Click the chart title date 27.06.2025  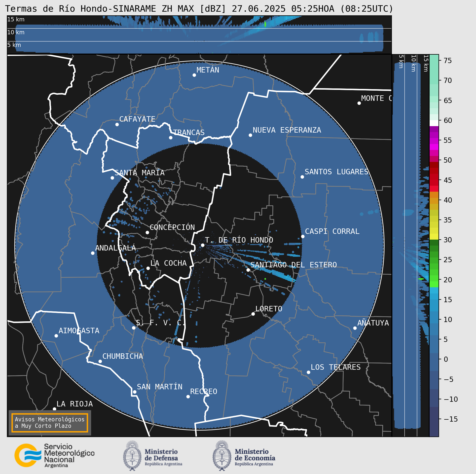[x=259, y=9]
